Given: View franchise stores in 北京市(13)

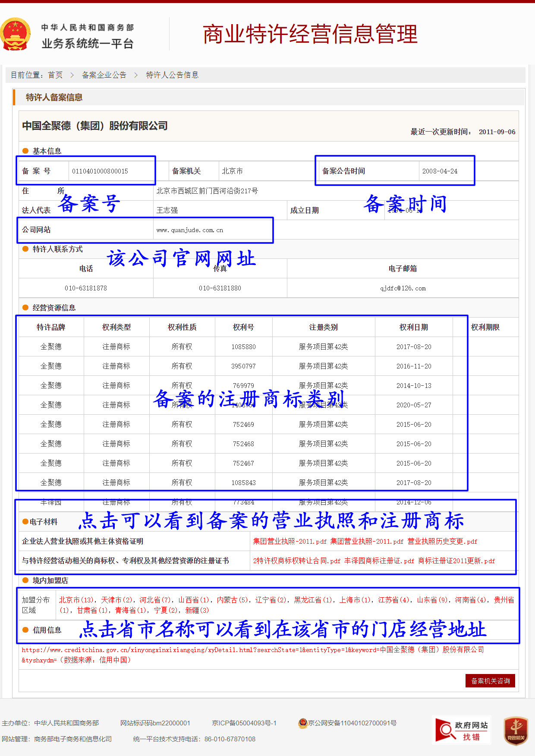Looking at the screenshot, I should [76, 600].
